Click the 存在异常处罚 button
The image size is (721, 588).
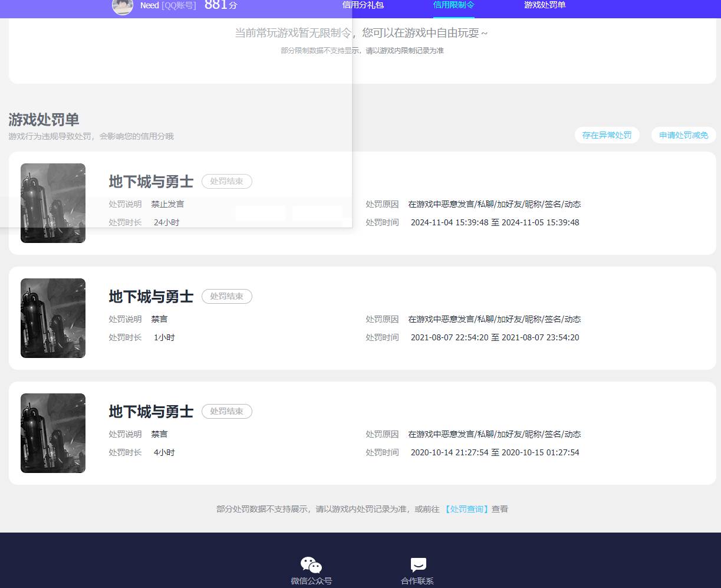tap(607, 135)
